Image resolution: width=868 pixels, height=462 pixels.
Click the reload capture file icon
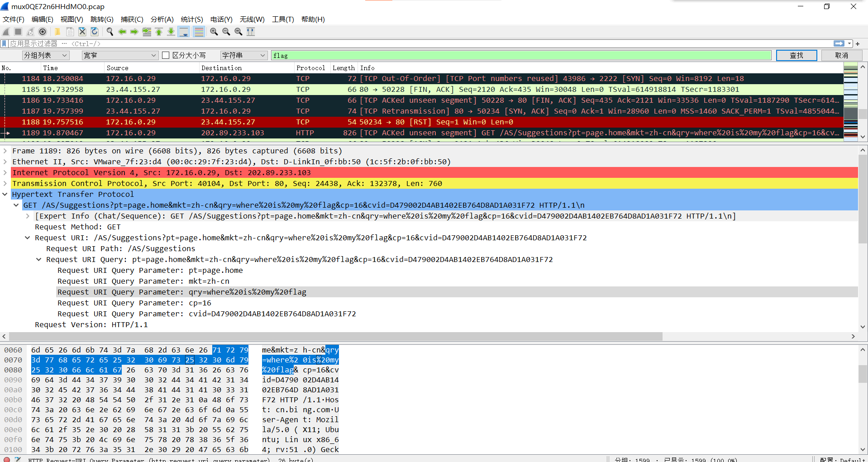tap(95, 32)
